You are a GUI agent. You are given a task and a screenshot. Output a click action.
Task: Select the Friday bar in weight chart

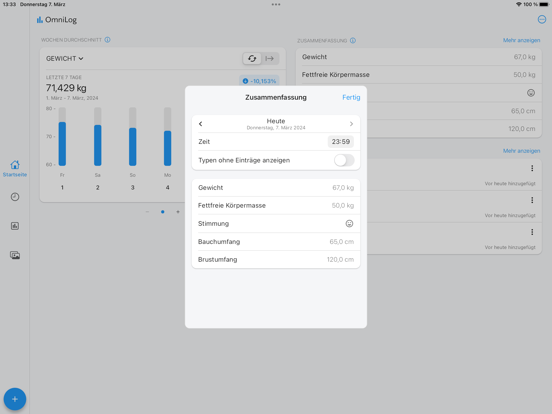(62, 137)
